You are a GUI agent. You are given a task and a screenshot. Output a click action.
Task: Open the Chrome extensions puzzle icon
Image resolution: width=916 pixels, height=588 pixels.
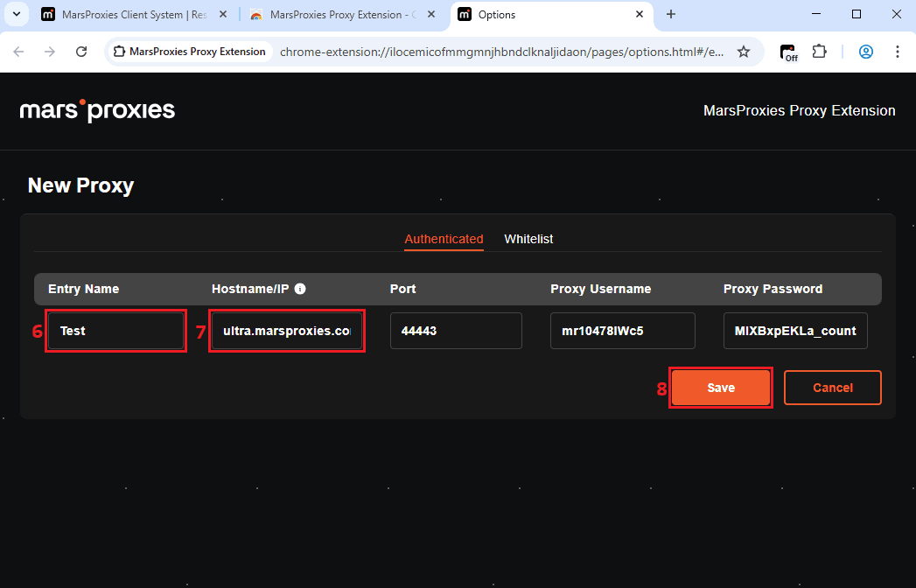819,52
